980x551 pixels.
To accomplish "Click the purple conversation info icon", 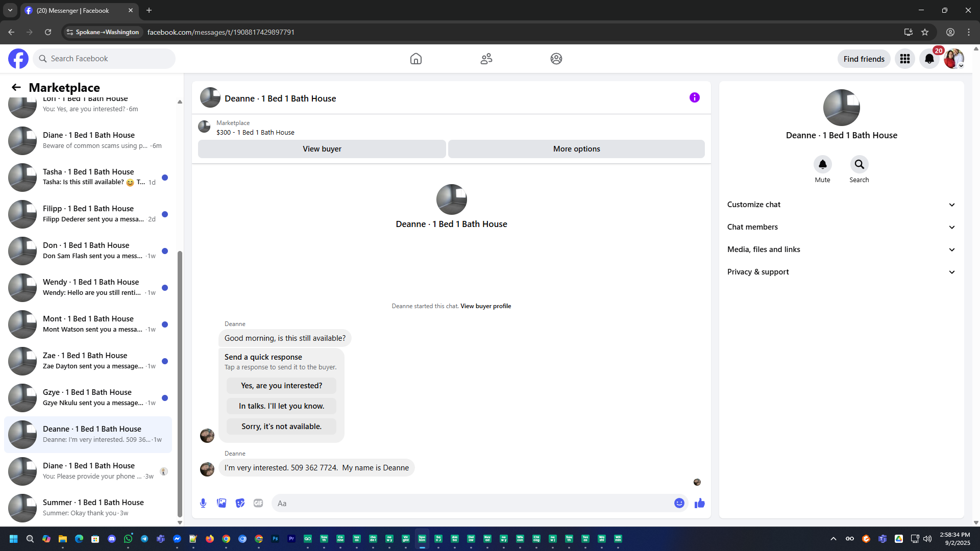I will pyautogui.click(x=694, y=97).
